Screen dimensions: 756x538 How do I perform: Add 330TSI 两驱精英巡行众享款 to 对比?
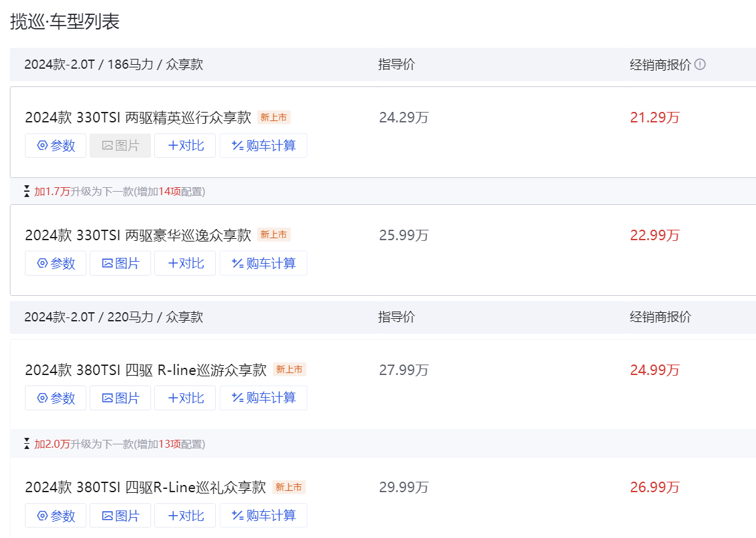click(x=185, y=146)
